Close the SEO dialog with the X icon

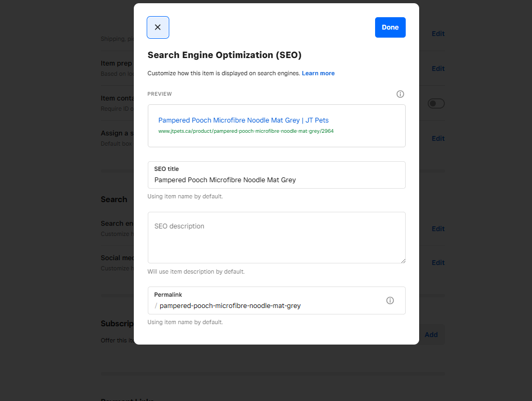click(x=158, y=27)
